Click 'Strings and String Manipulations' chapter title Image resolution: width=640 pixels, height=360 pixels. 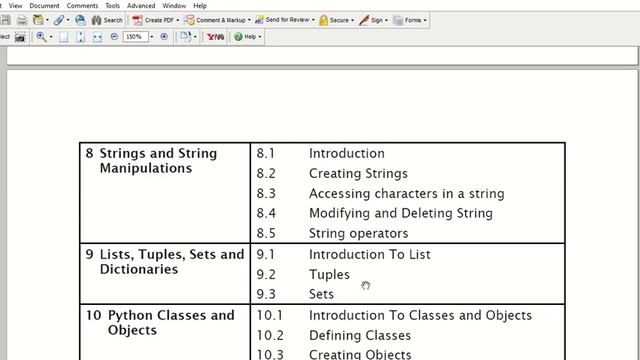pyautogui.click(x=158, y=160)
